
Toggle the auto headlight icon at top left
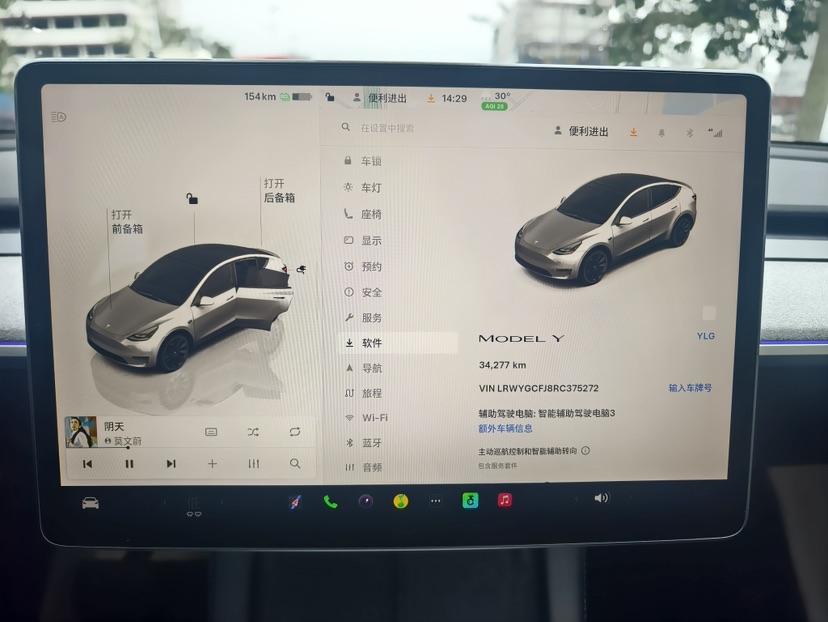[59, 117]
